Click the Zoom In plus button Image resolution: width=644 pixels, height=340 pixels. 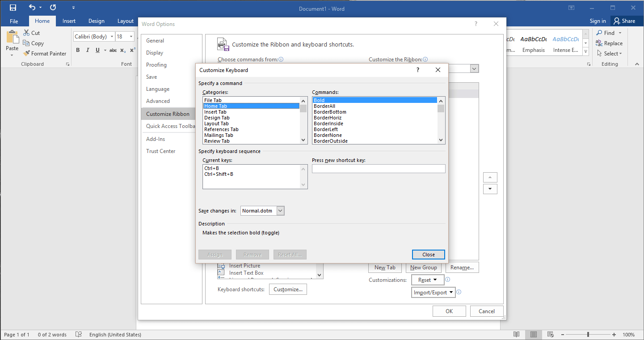point(614,335)
